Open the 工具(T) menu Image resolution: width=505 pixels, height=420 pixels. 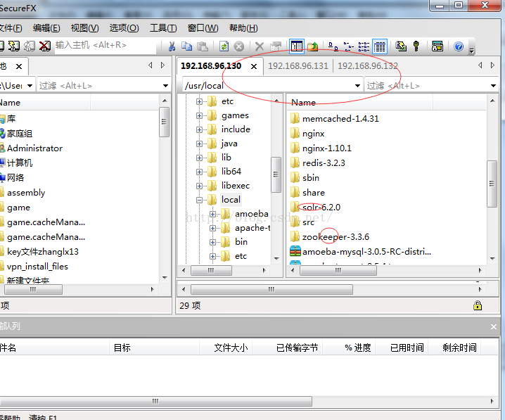tap(163, 28)
